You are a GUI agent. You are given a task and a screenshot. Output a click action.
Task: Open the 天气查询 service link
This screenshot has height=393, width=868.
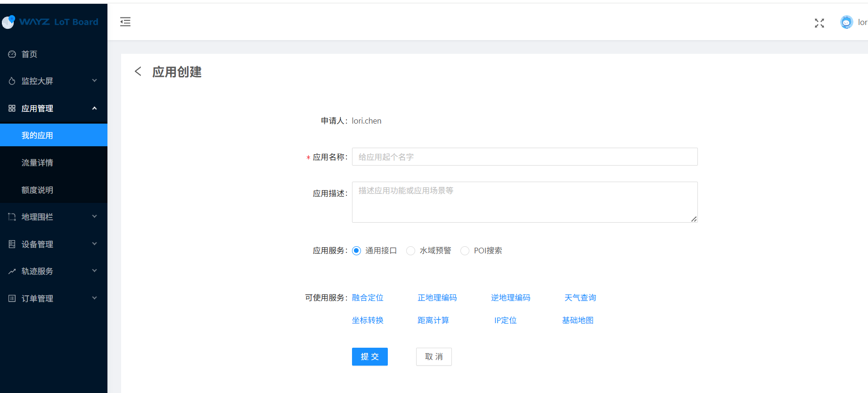(x=580, y=298)
